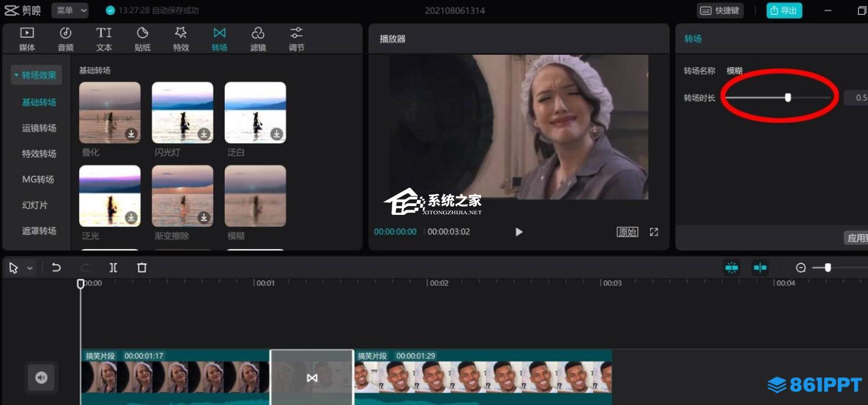Click the trash delete icon above the timeline

(142, 267)
